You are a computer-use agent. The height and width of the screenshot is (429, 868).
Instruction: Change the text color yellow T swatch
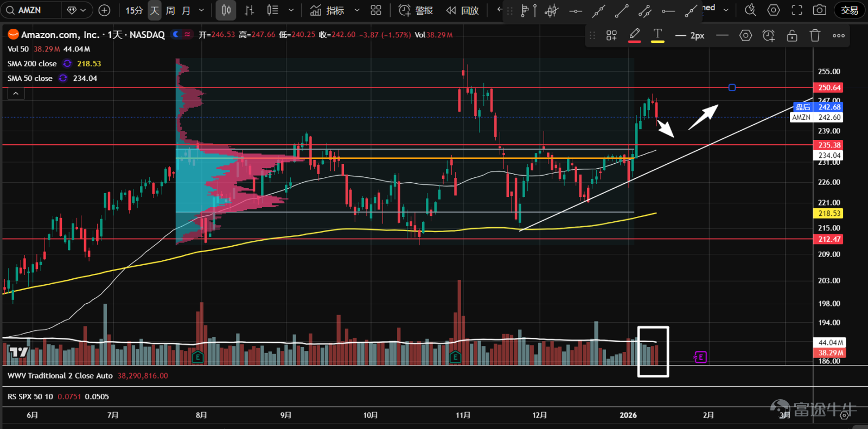[658, 35]
